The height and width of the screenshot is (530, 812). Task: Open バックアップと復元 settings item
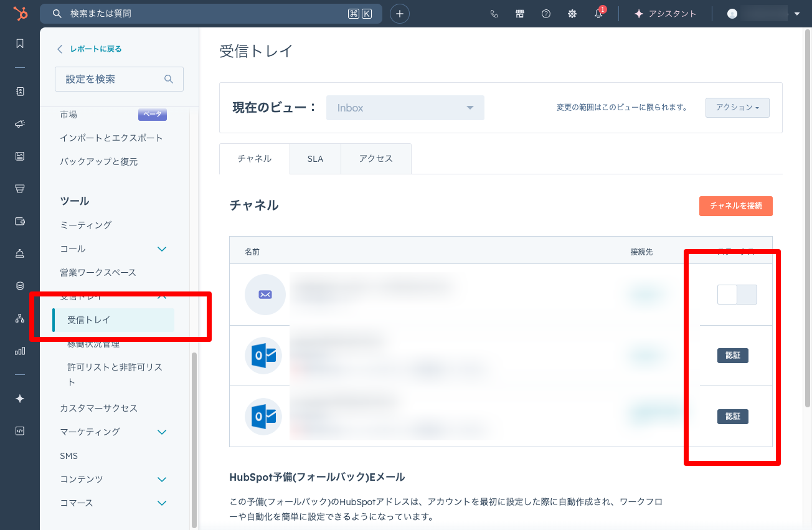tap(99, 161)
